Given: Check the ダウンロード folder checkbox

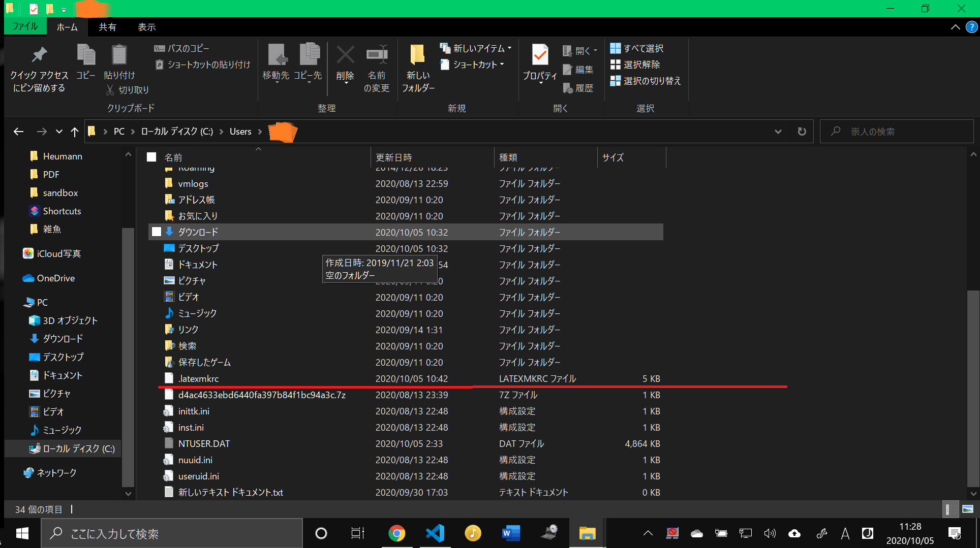Looking at the screenshot, I should 156,232.
